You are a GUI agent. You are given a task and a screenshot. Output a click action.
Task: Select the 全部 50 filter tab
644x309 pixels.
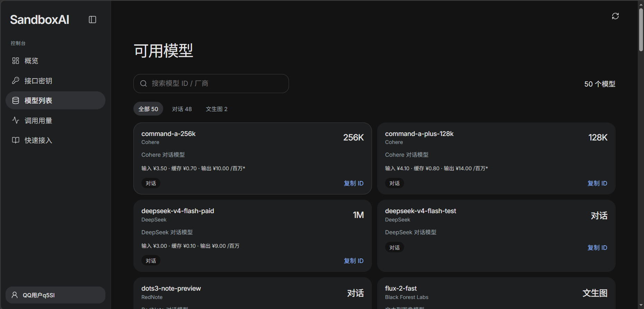pyautogui.click(x=148, y=109)
